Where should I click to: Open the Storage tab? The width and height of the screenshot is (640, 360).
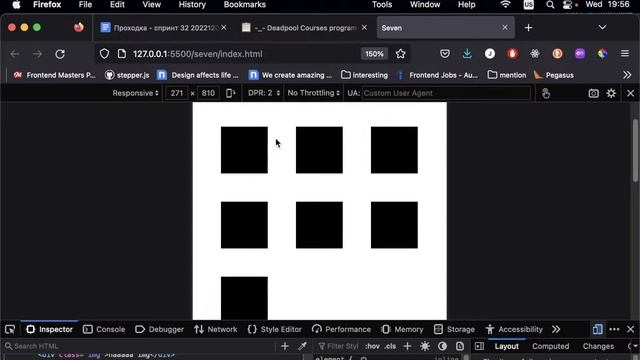(x=454, y=329)
